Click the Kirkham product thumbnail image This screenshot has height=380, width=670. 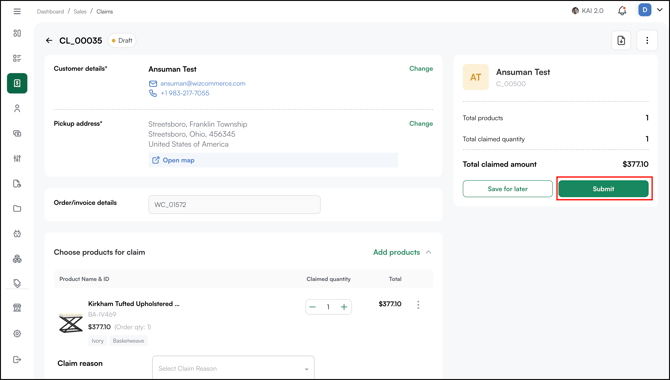[x=71, y=323]
